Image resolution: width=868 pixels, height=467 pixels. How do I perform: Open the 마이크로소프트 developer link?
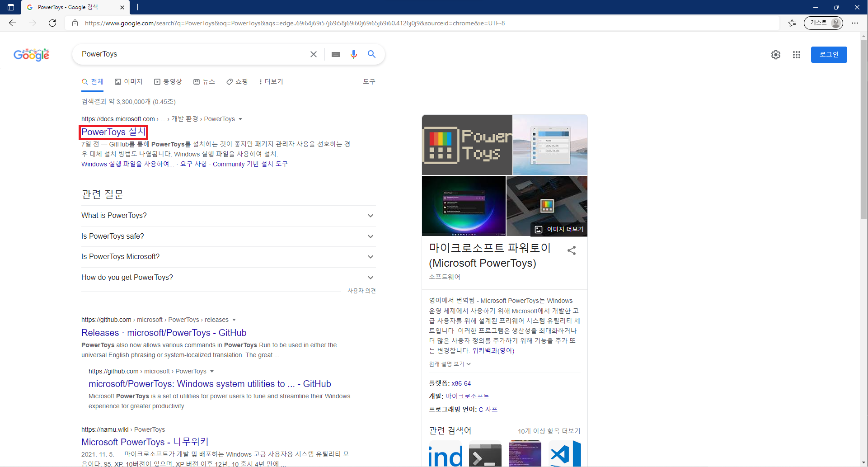click(x=467, y=396)
